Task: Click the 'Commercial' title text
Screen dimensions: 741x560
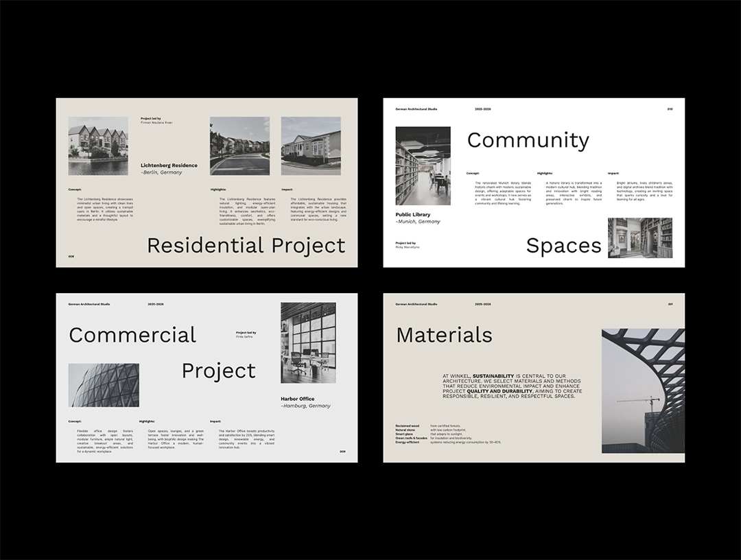Action: [132, 335]
